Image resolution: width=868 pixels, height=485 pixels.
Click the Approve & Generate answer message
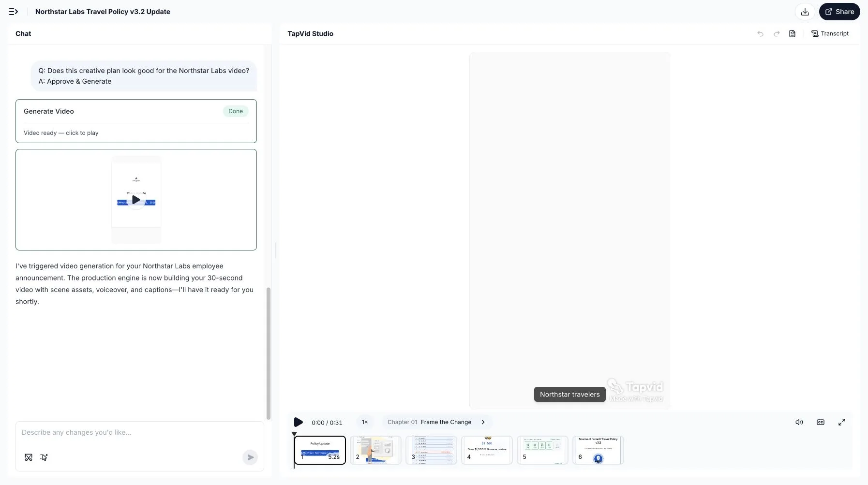144,76
